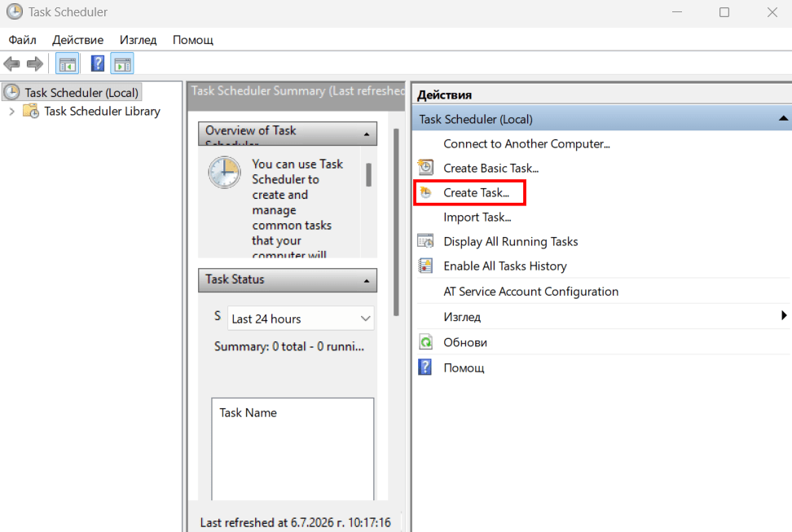792x532 pixels.
Task: Click the Display All Running Tasks icon
Action: [x=425, y=241]
